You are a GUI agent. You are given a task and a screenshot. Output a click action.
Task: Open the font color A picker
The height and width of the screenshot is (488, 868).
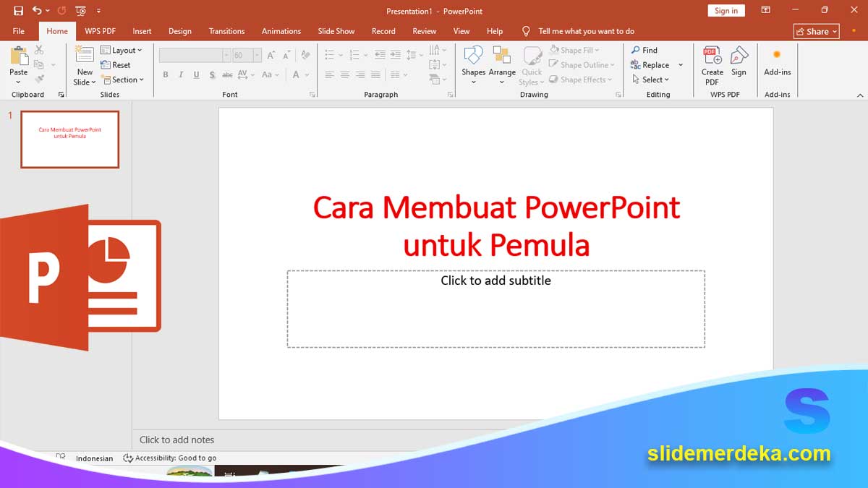299,74
